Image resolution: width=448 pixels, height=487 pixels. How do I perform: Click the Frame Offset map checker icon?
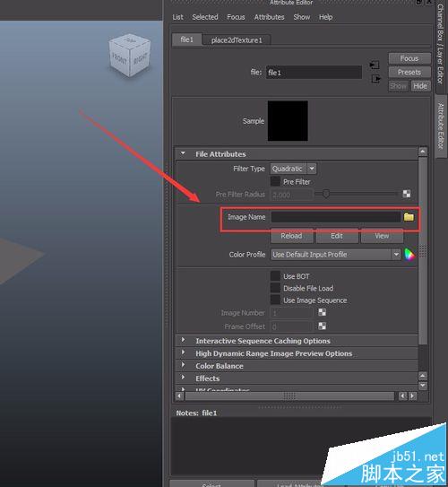(322, 326)
